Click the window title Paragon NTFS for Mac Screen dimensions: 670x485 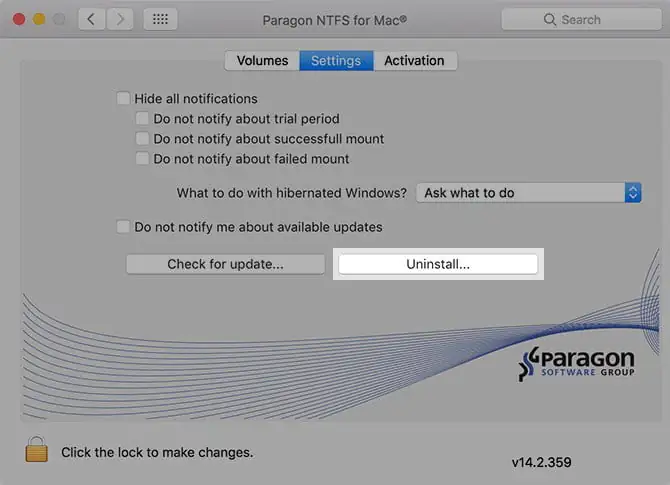(x=335, y=20)
